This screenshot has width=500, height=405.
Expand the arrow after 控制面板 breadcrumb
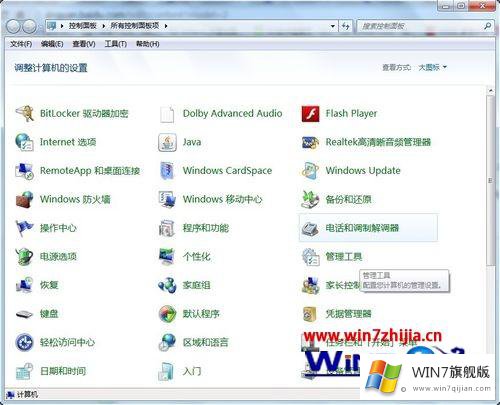[x=104, y=26]
